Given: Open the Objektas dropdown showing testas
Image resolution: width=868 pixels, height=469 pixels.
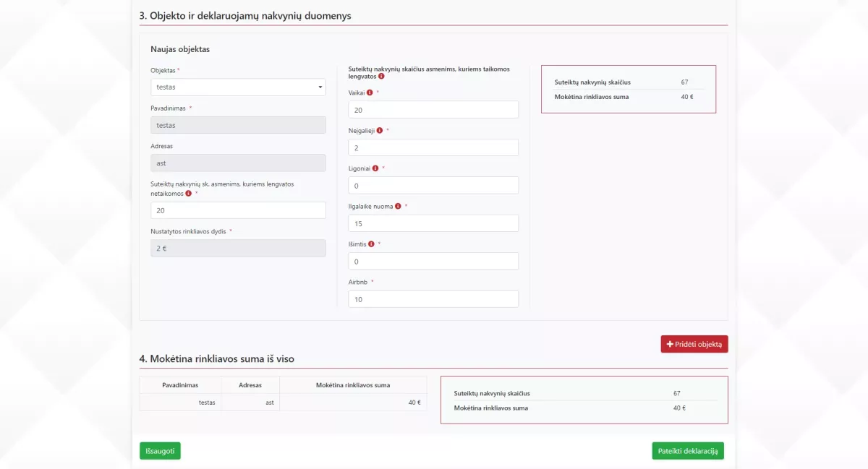Looking at the screenshot, I should [238, 87].
